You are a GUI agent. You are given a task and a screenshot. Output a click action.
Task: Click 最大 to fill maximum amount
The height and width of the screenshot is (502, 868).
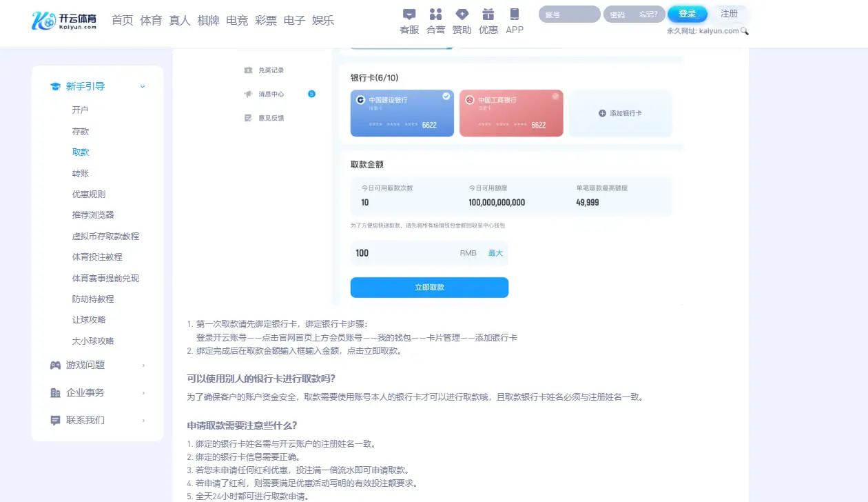(x=495, y=253)
